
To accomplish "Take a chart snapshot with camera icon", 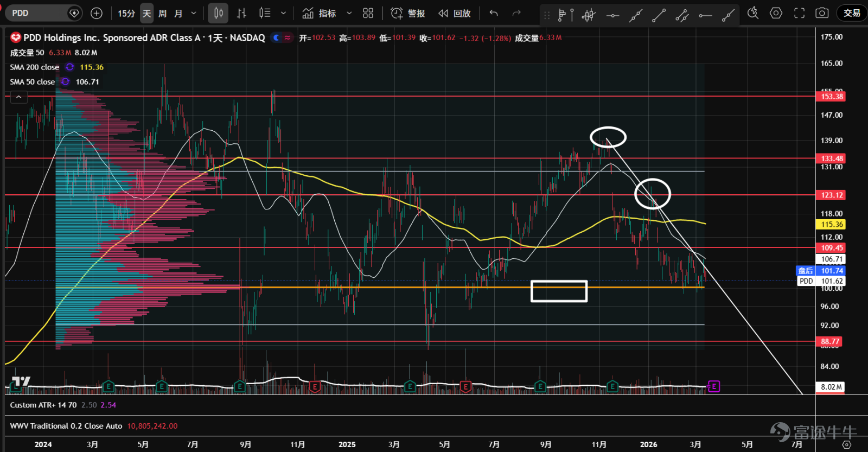I will (x=822, y=13).
